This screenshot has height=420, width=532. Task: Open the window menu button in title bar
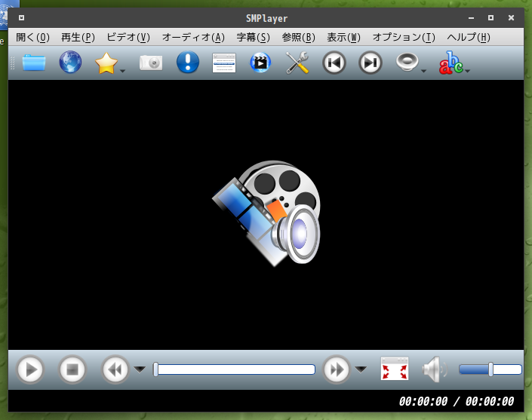tap(21, 17)
